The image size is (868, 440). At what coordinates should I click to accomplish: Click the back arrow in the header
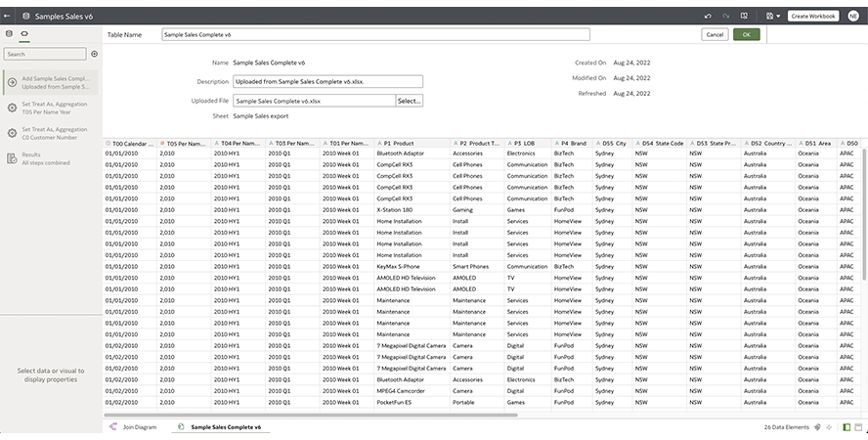click(8, 16)
